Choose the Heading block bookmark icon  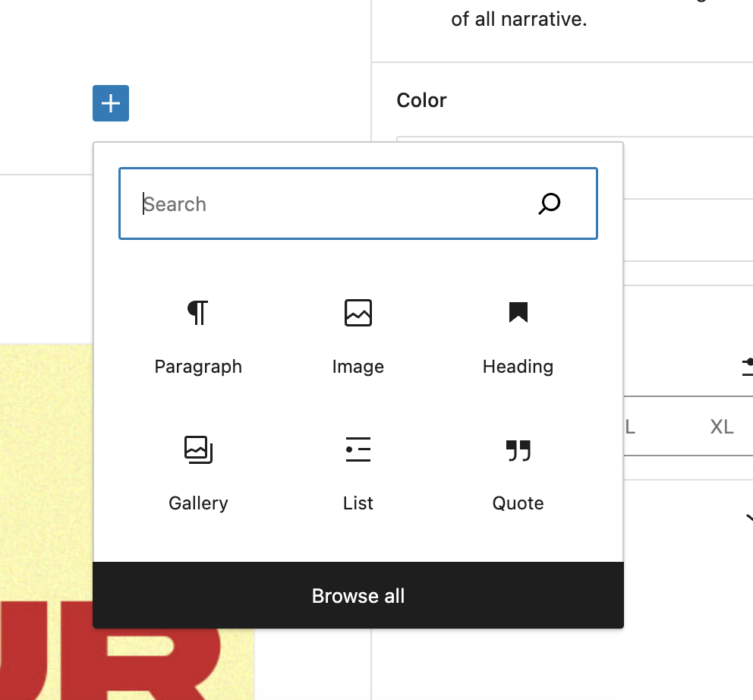point(518,313)
